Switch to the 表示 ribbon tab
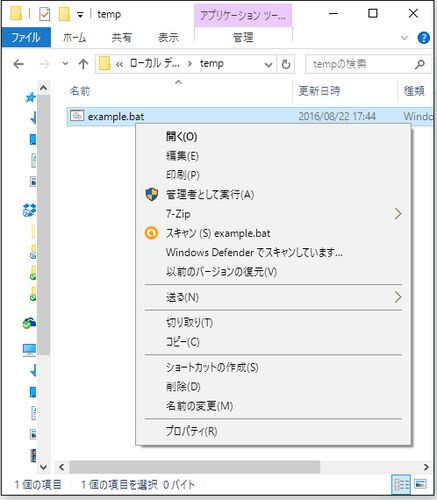437x500 pixels. pyautogui.click(x=168, y=37)
